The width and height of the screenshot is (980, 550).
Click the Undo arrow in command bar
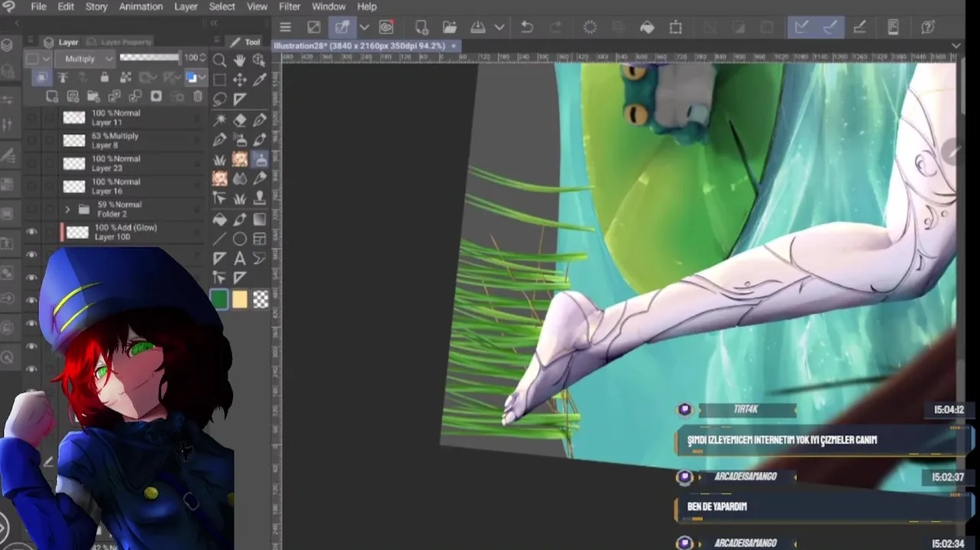pyautogui.click(x=527, y=27)
